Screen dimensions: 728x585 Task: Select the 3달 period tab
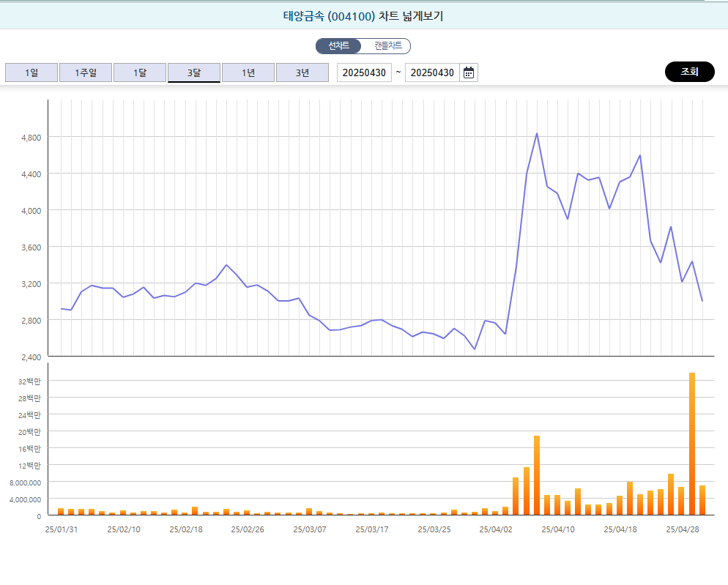tap(194, 72)
